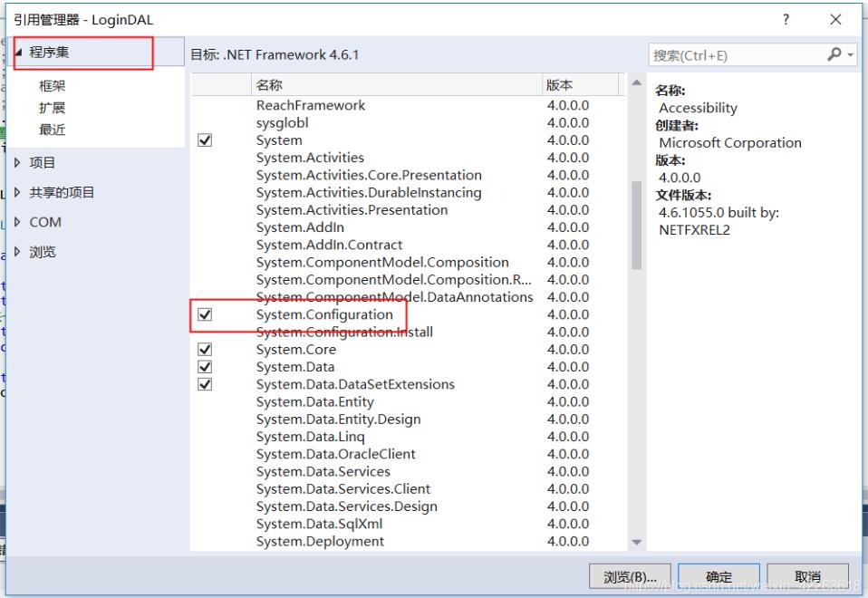Select the 扩展 sub-category
This screenshot has width=868, height=598.
click(52, 108)
